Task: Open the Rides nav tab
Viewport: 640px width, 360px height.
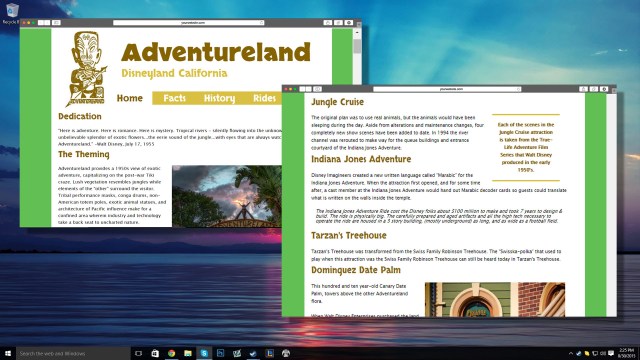Action: (x=264, y=98)
